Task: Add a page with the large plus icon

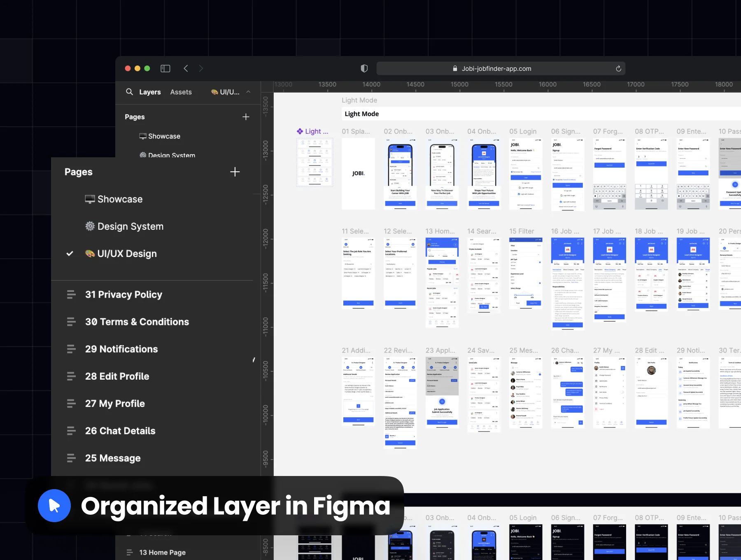Action: click(235, 172)
